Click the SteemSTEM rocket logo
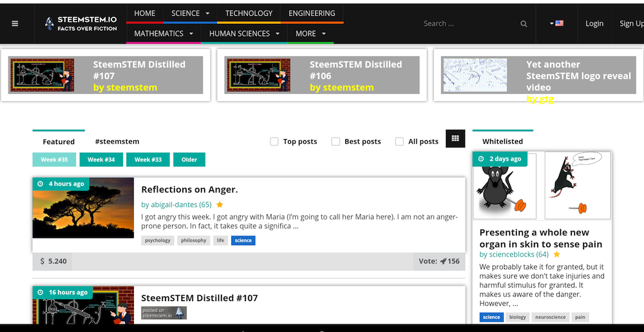This screenshot has width=644, height=332. pos(50,23)
